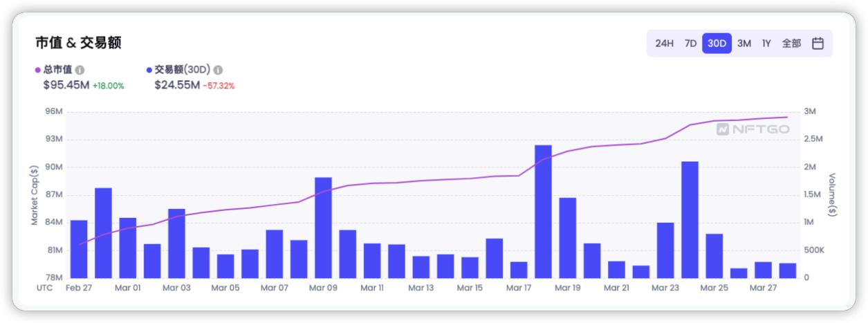The height and width of the screenshot is (323, 868).
Task: Choose the 1Y time range
Action: click(766, 43)
